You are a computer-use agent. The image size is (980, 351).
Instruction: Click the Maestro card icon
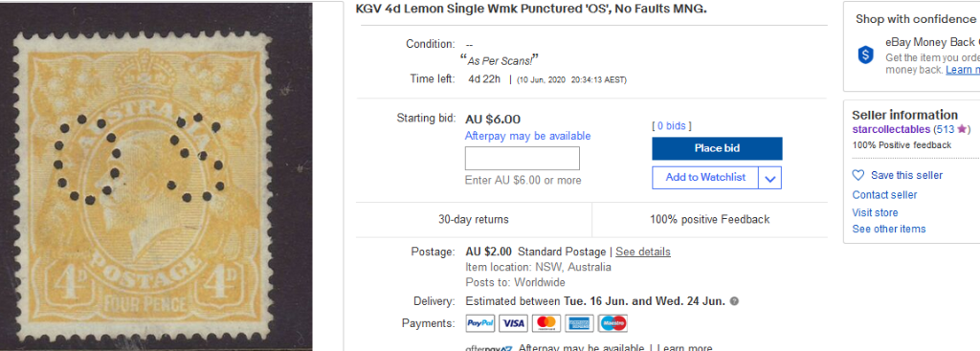coord(612,323)
